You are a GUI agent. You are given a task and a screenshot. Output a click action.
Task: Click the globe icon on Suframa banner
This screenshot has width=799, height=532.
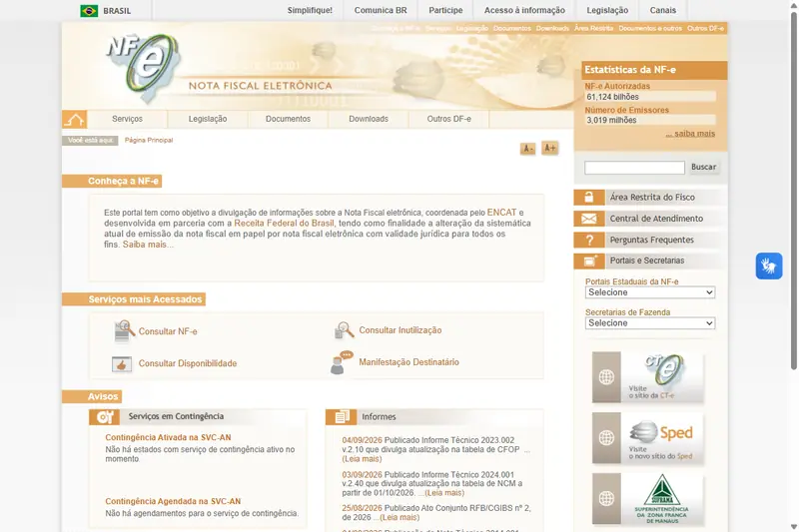coord(606,498)
